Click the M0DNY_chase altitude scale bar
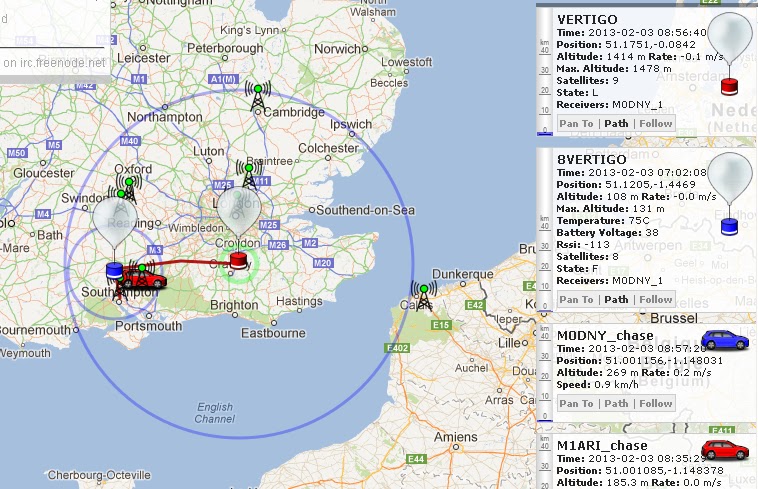The width and height of the screenshot is (758, 489). (x=545, y=373)
